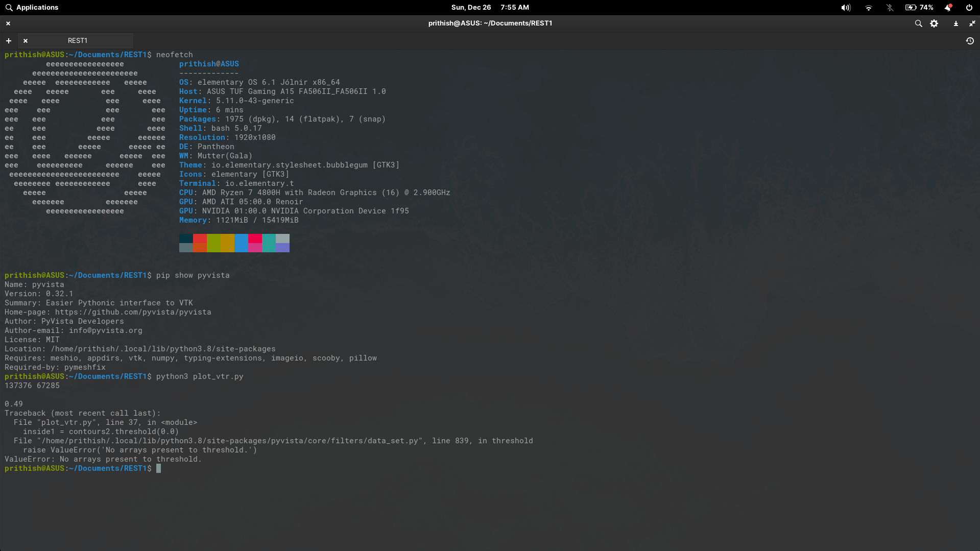The image size is (980, 551).
Task: Click the saved downloads icon in header
Action: pos(955,23)
